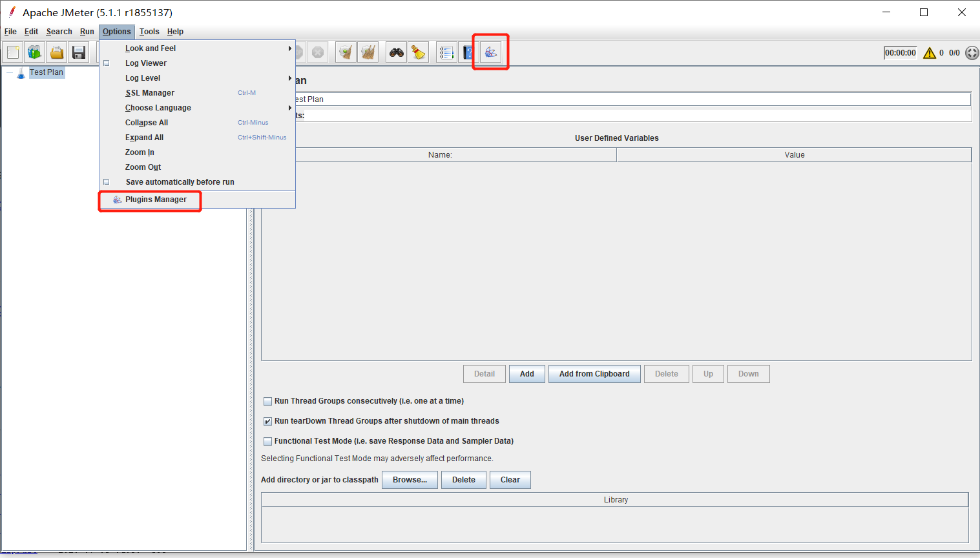Viewport: 980px width, 558px height.
Task: Click the Clear toolbar icon with single broom
Action: tap(346, 52)
